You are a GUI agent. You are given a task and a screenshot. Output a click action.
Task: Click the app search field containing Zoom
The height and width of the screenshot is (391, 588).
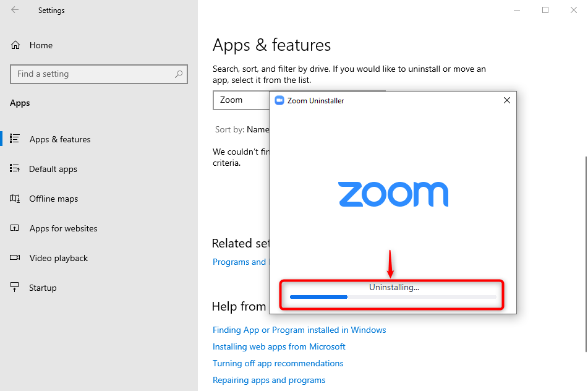(x=241, y=100)
